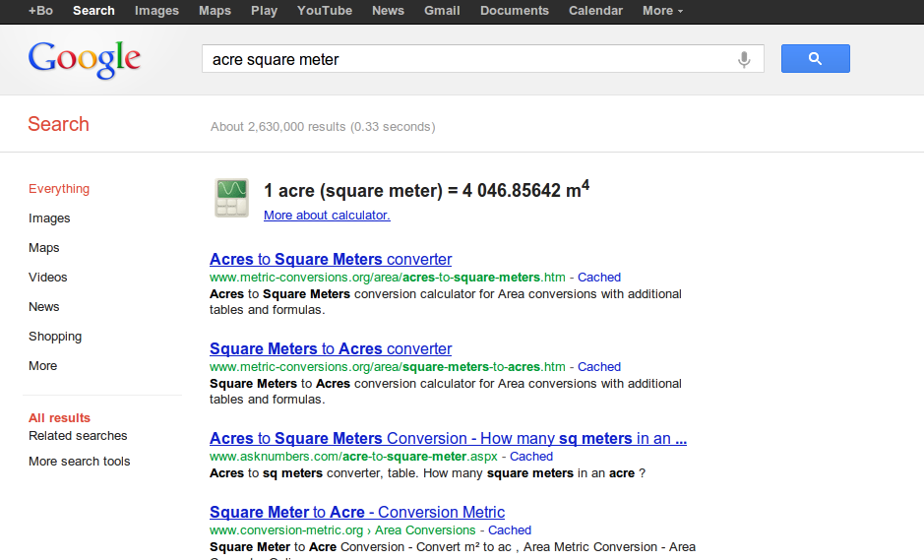
Task: Click 'About 2,630,000 results' stats text
Action: [323, 127]
